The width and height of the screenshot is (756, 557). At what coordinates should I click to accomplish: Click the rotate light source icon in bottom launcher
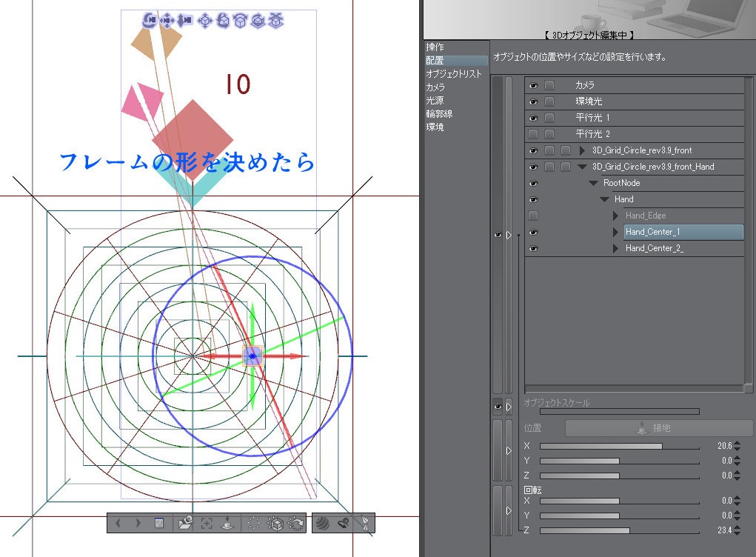click(x=296, y=523)
